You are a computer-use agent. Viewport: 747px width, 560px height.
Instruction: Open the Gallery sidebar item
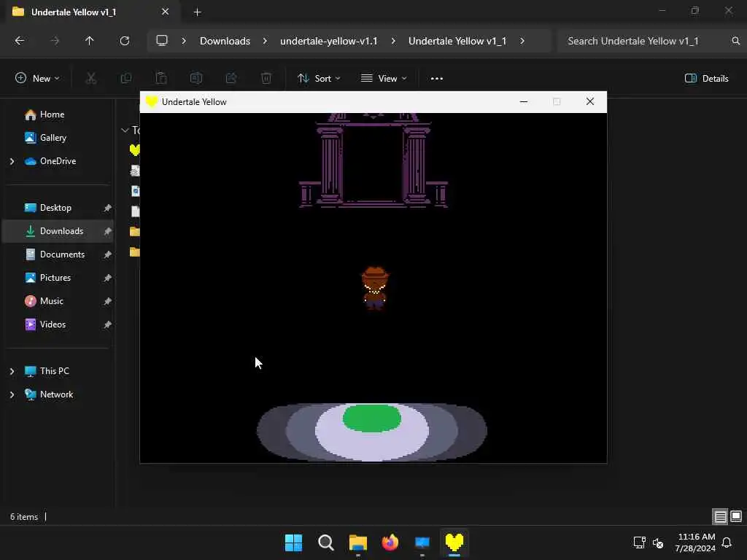pyautogui.click(x=58, y=138)
